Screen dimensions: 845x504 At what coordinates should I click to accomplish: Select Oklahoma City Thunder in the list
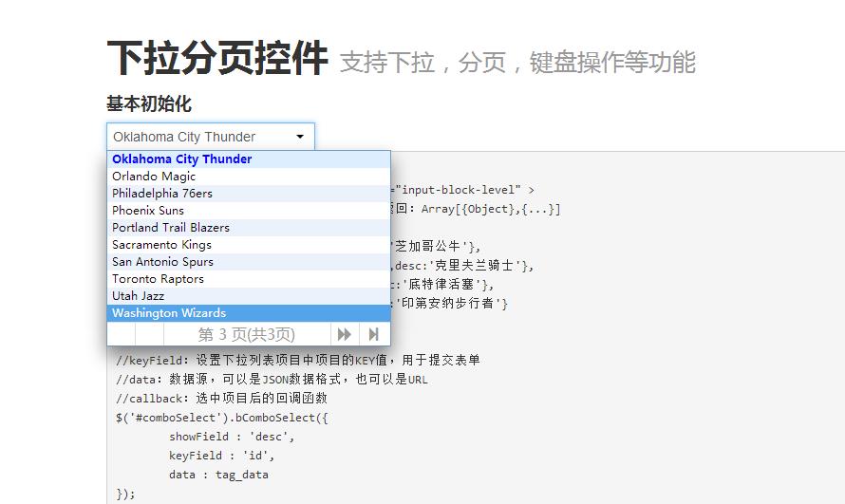pyautogui.click(x=249, y=159)
